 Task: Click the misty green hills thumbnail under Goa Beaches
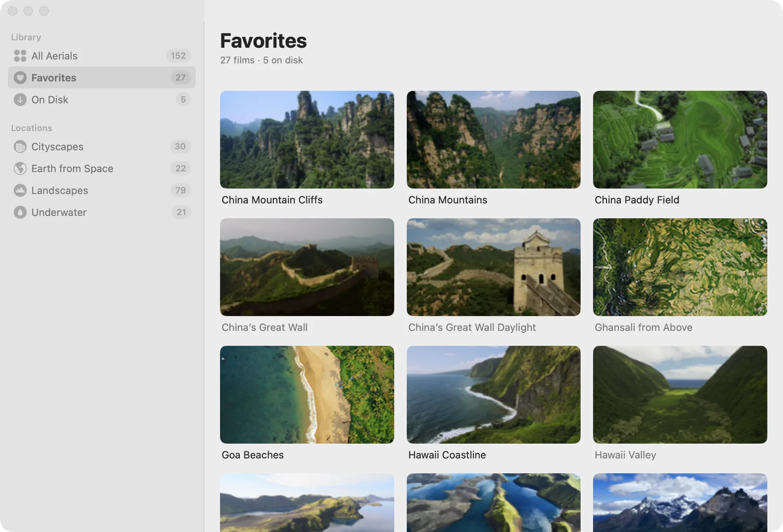coord(307,502)
